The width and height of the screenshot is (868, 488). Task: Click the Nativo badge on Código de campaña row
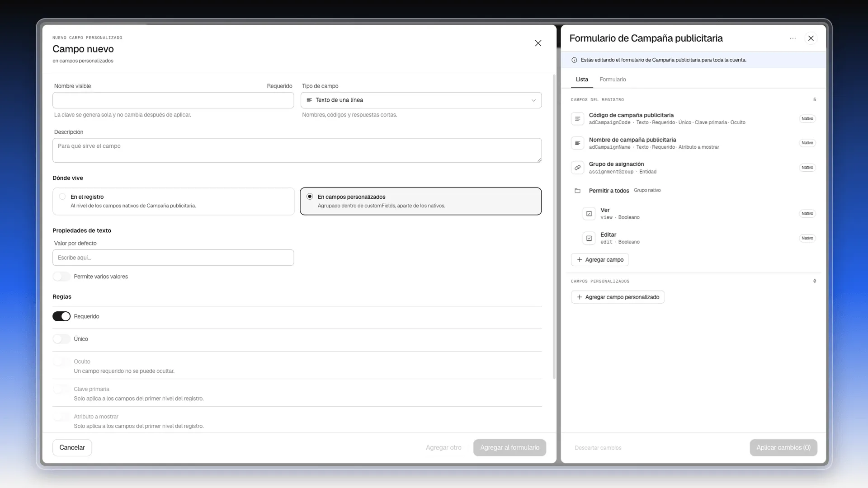click(807, 119)
